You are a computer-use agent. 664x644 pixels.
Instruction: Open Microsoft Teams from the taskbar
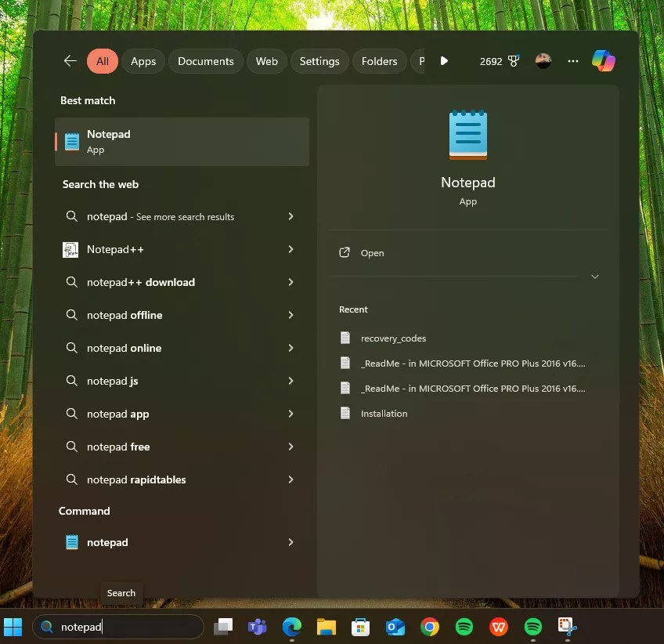pyautogui.click(x=258, y=627)
